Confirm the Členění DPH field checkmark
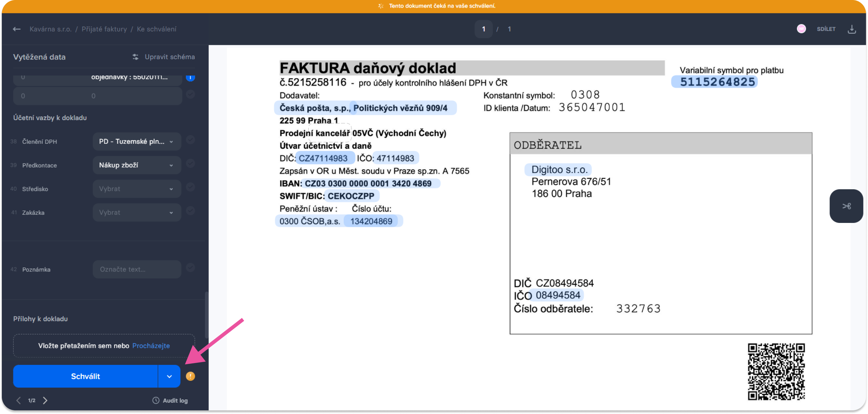The height and width of the screenshot is (414, 868). (x=190, y=140)
